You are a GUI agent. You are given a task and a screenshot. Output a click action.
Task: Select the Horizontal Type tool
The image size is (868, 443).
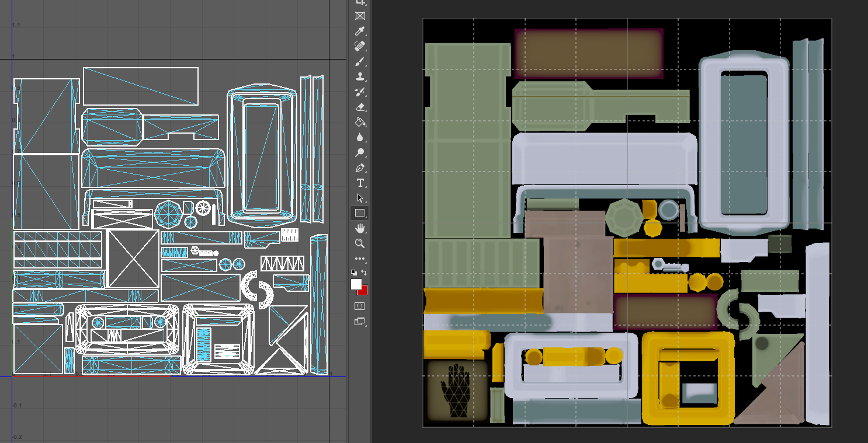pyautogui.click(x=360, y=183)
